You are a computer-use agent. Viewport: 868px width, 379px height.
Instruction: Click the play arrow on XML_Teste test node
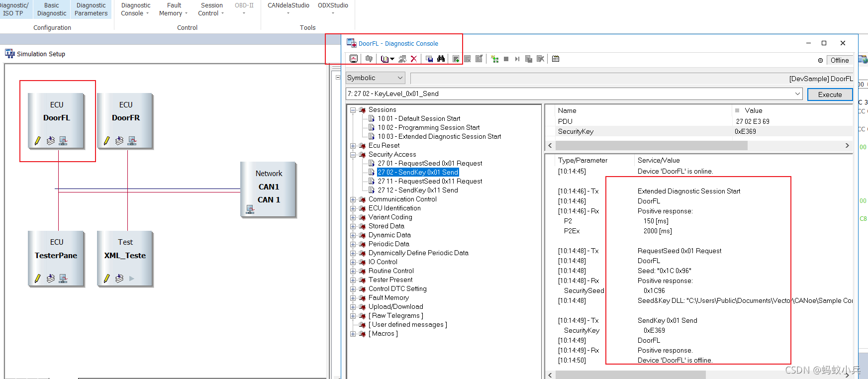coord(132,279)
